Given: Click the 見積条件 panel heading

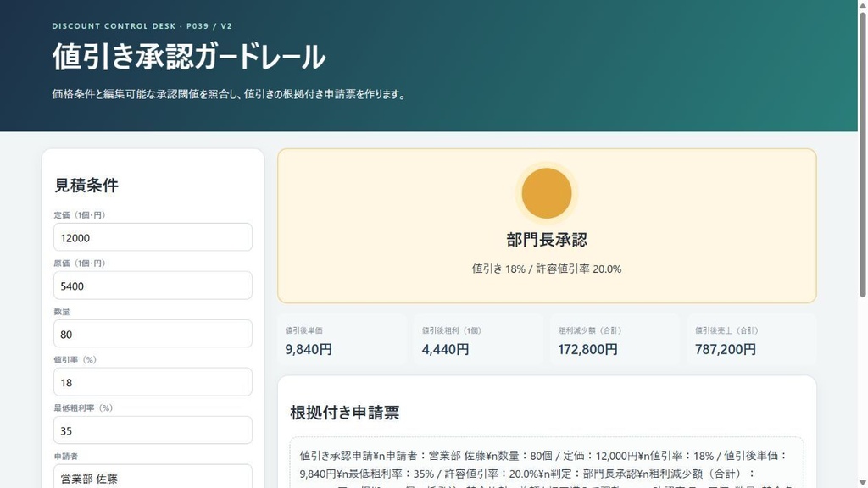Looking at the screenshot, I should pyautogui.click(x=86, y=186).
